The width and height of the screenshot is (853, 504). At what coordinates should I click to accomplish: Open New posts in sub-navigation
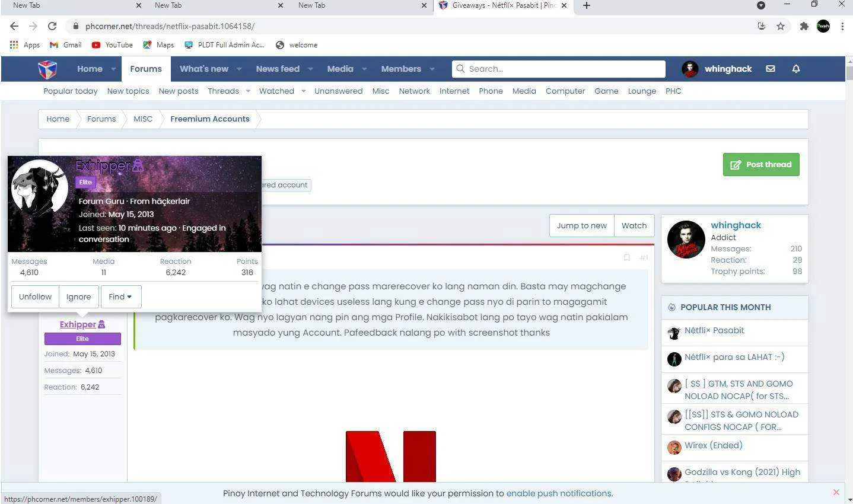coord(179,91)
